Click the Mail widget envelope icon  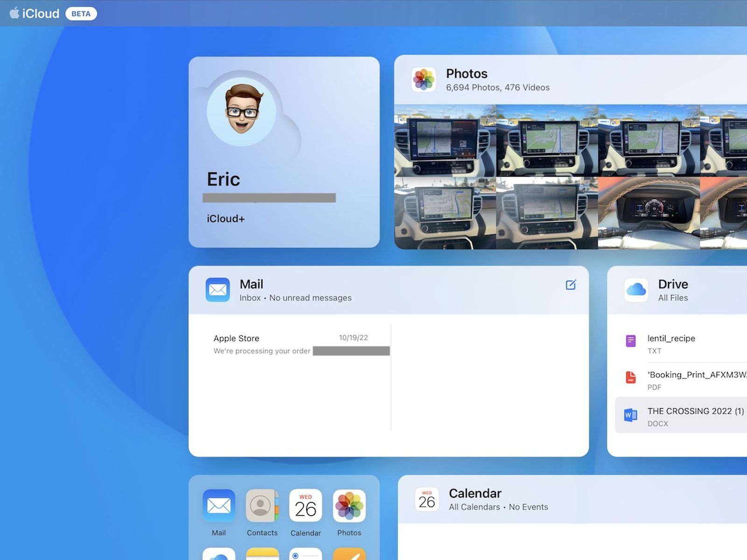218,290
